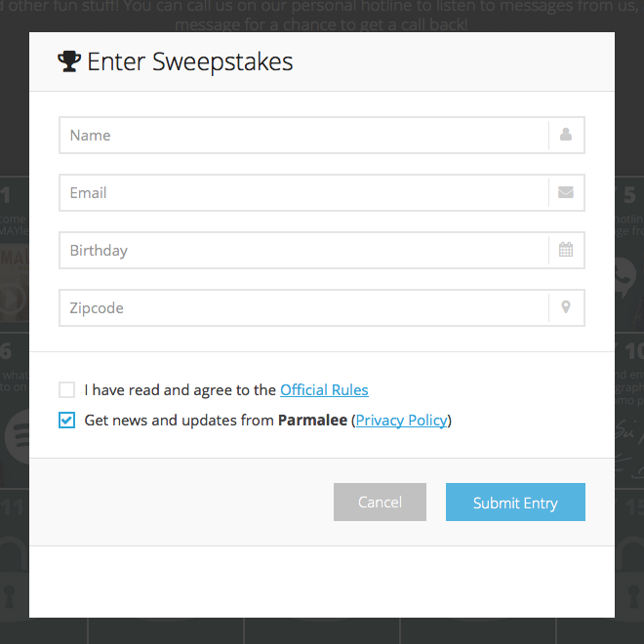The height and width of the screenshot is (644, 644).
Task: Focus the Email text field
Action: pos(303,192)
